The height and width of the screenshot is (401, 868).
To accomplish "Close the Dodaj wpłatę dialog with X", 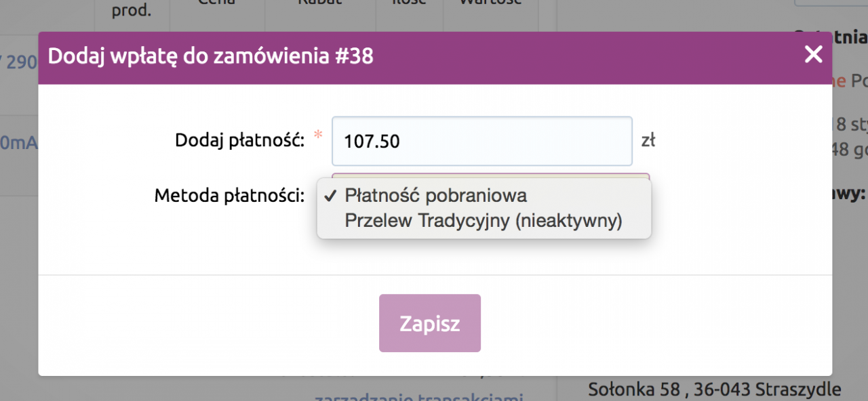I will (x=813, y=56).
